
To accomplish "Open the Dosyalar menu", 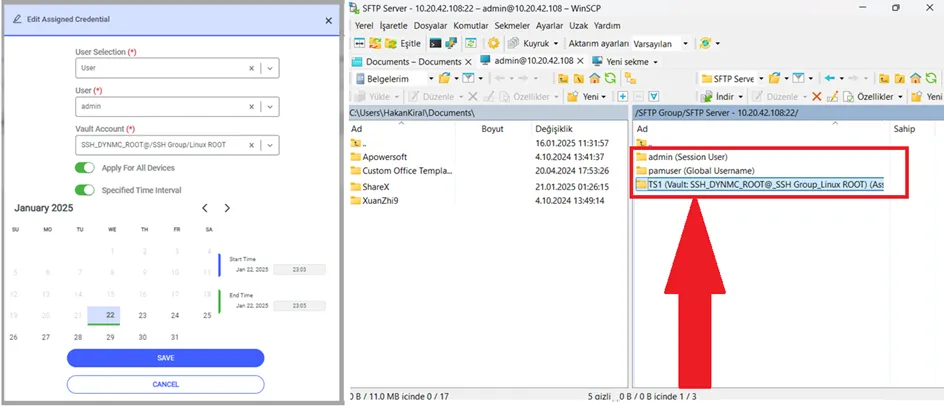I will 430,26.
